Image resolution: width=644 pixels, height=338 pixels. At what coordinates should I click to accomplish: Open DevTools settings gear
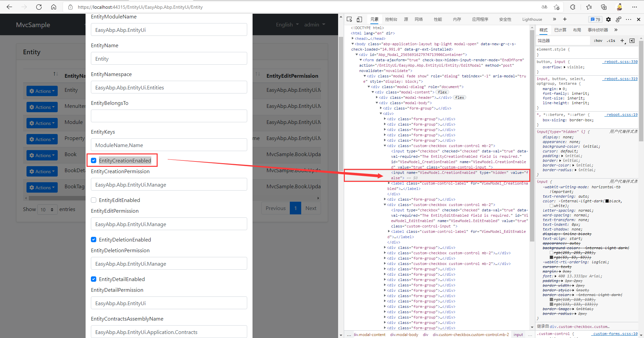coord(608,19)
